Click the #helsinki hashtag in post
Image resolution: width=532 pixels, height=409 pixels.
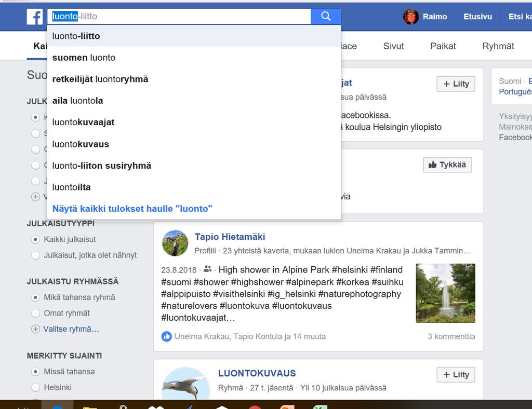350,270
